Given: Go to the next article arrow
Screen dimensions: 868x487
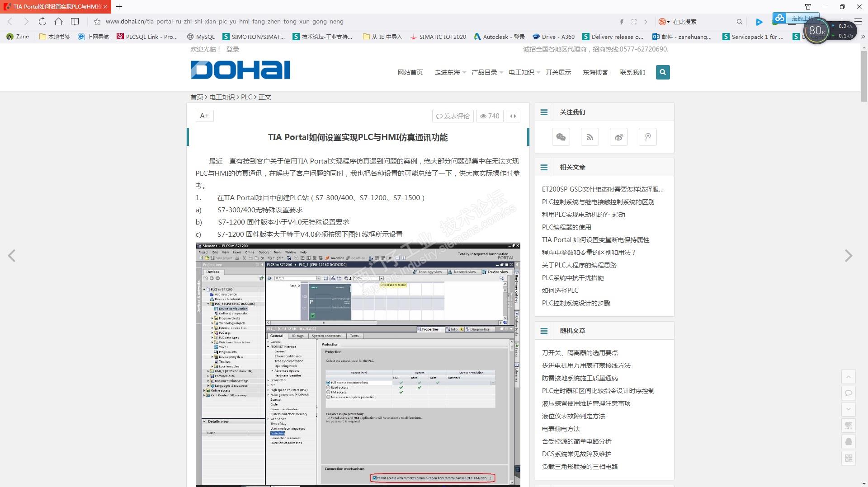Looking at the screenshot, I should coord(849,256).
